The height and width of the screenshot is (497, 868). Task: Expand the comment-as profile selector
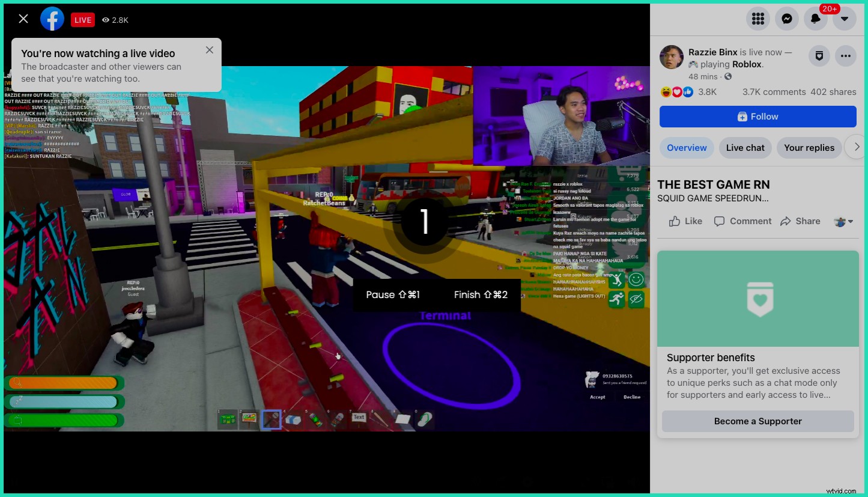pyautogui.click(x=844, y=222)
